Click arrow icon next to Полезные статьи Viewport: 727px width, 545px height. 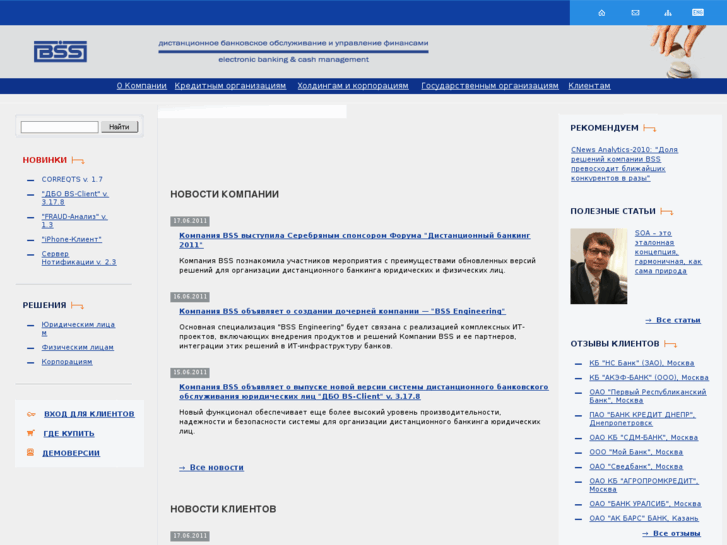tap(667, 212)
